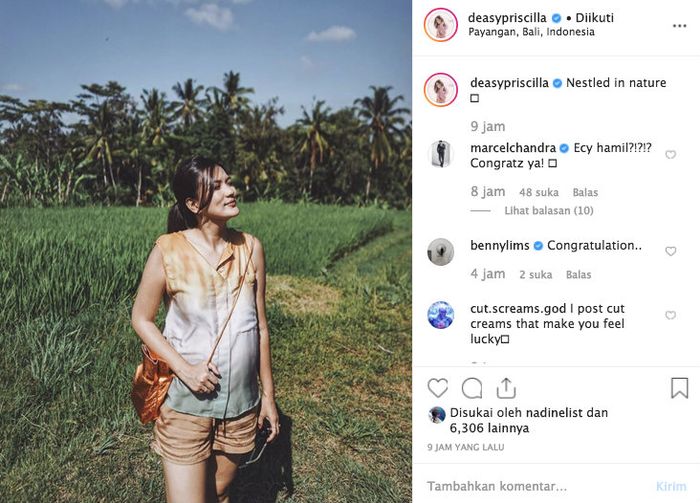Open deasypriscilla profile picture in header

tap(440, 25)
